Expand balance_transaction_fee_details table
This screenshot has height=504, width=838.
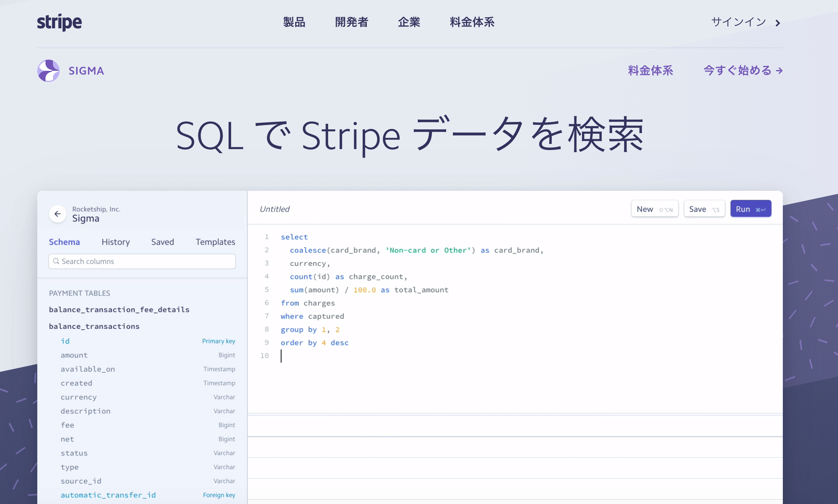click(x=119, y=309)
